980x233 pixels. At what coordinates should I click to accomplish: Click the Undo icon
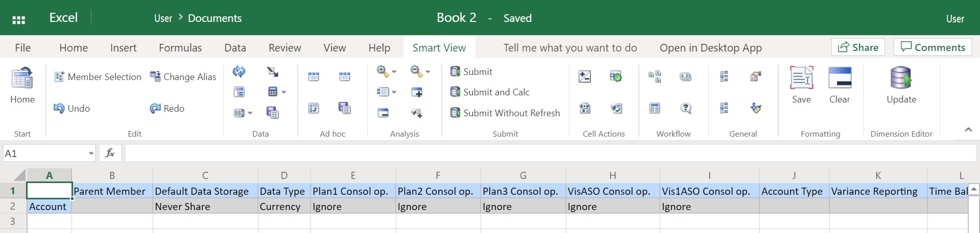(x=59, y=108)
